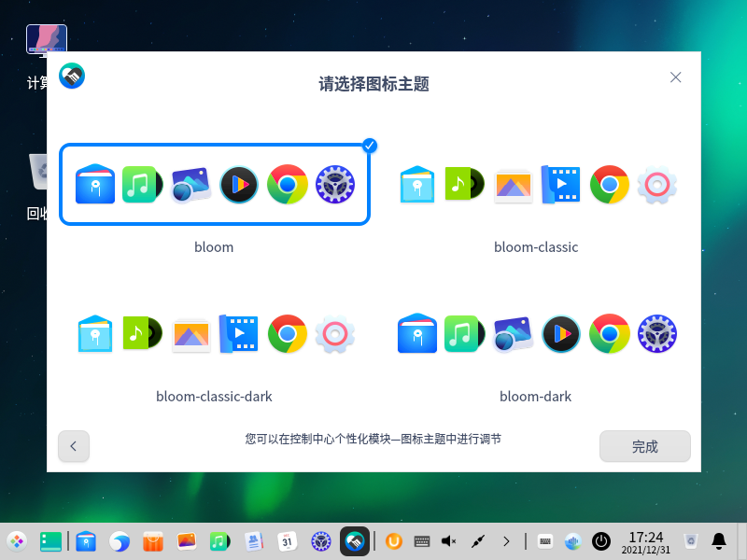
Task: Click the gear icon in bloom-classic preview
Action: point(657,184)
